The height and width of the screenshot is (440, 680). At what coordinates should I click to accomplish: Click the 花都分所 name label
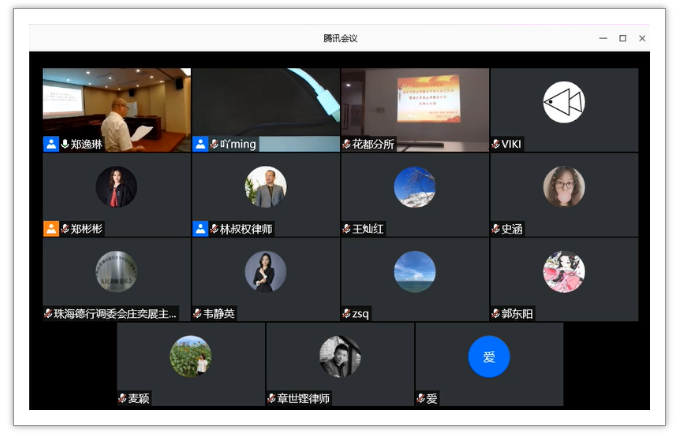tap(373, 144)
